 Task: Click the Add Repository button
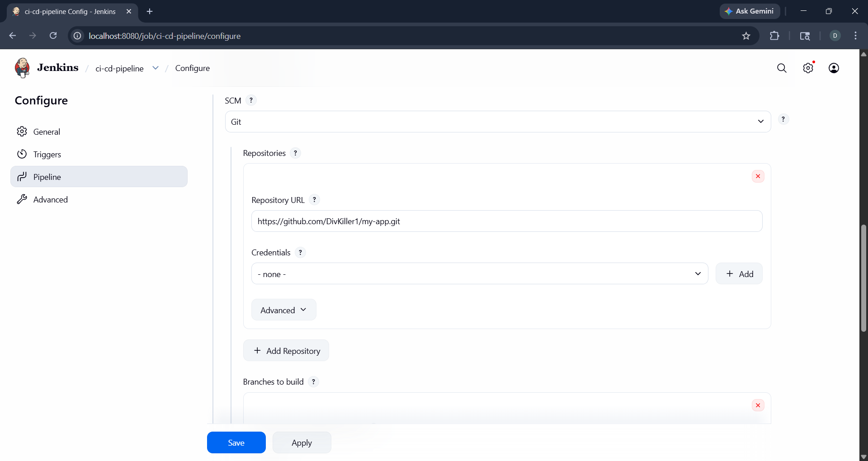286,350
